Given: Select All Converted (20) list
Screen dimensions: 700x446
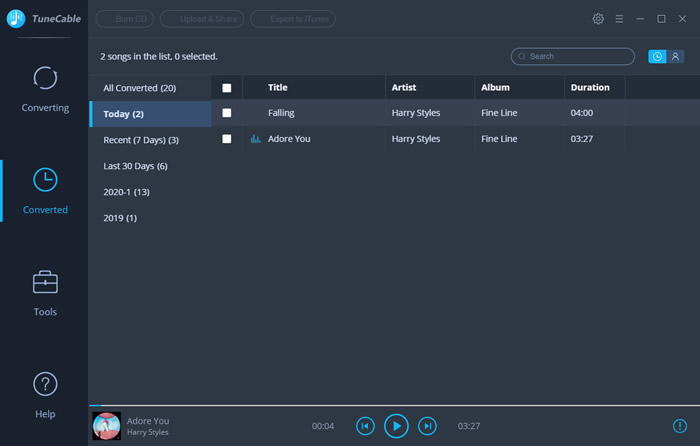Looking at the screenshot, I should [150, 88].
